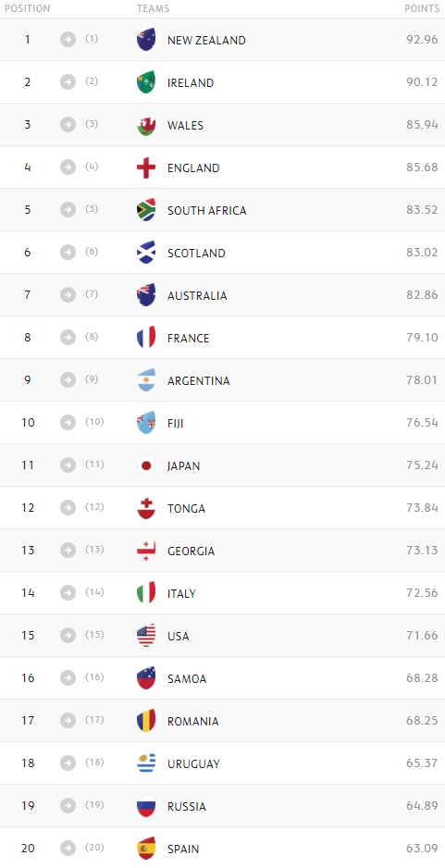Click the movement arrow in Fiji's row
This screenshot has width=445, height=868.
pos(68,422)
